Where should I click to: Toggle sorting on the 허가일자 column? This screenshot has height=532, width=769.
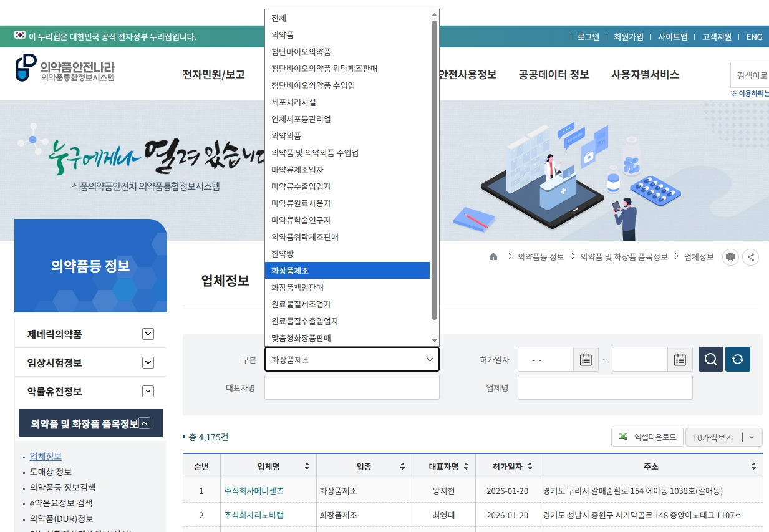click(528, 465)
